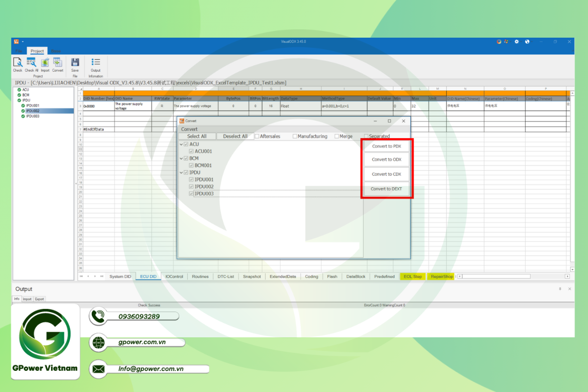Click the globe language icon
The image size is (588, 392).
[527, 42]
